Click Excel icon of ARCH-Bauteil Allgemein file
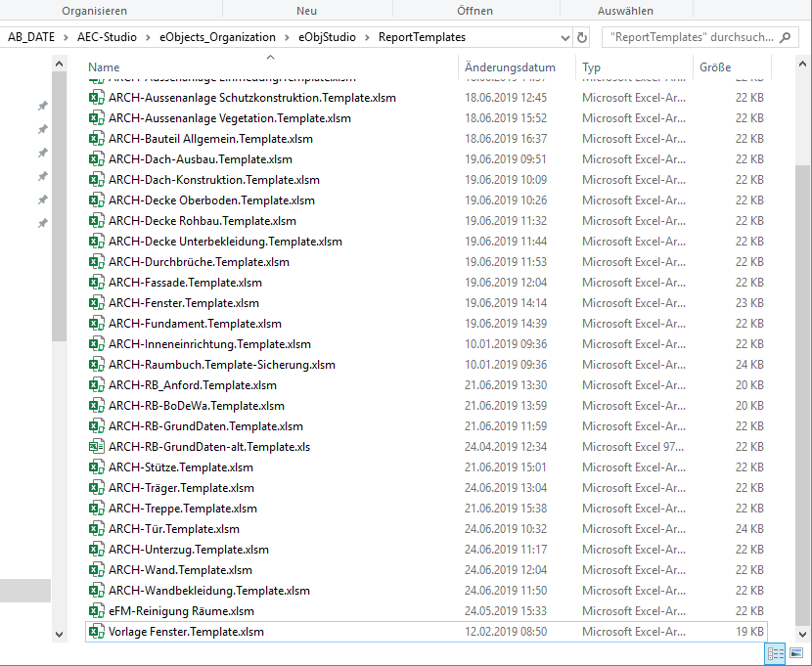 [96, 139]
